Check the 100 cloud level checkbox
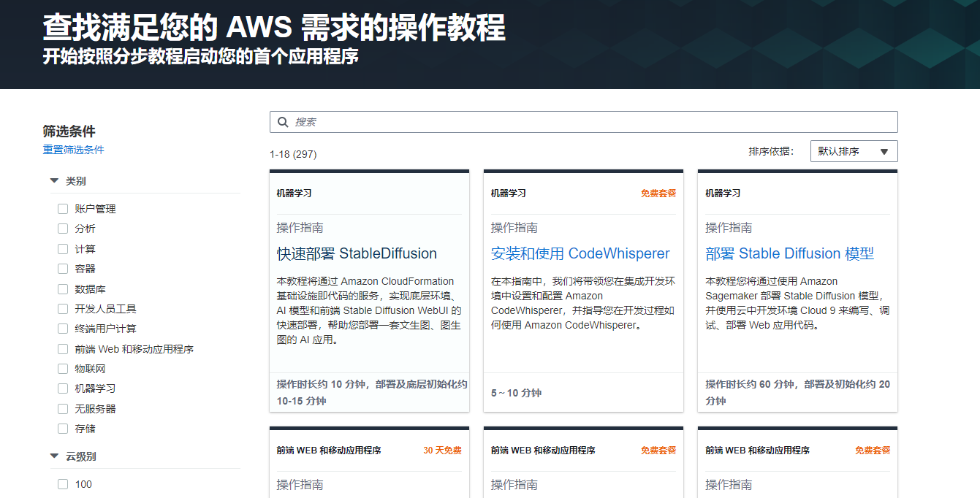The width and height of the screenshot is (980, 498). (x=63, y=483)
